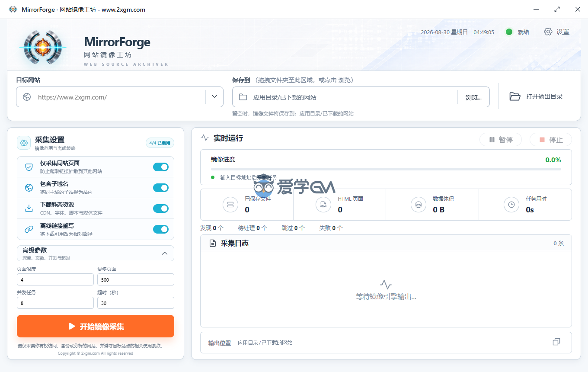Click the pulse icon above 等待镜像引擎输出
This screenshot has height=372, width=588.
tap(386, 284)
